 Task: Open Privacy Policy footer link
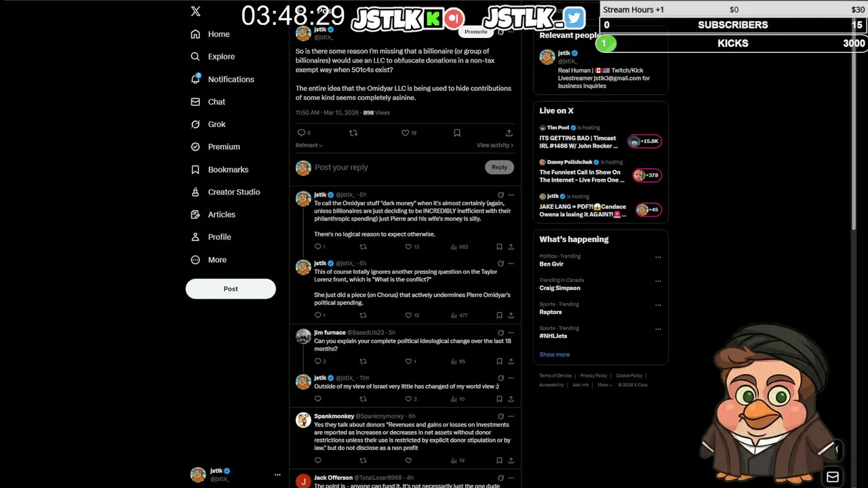593,375
